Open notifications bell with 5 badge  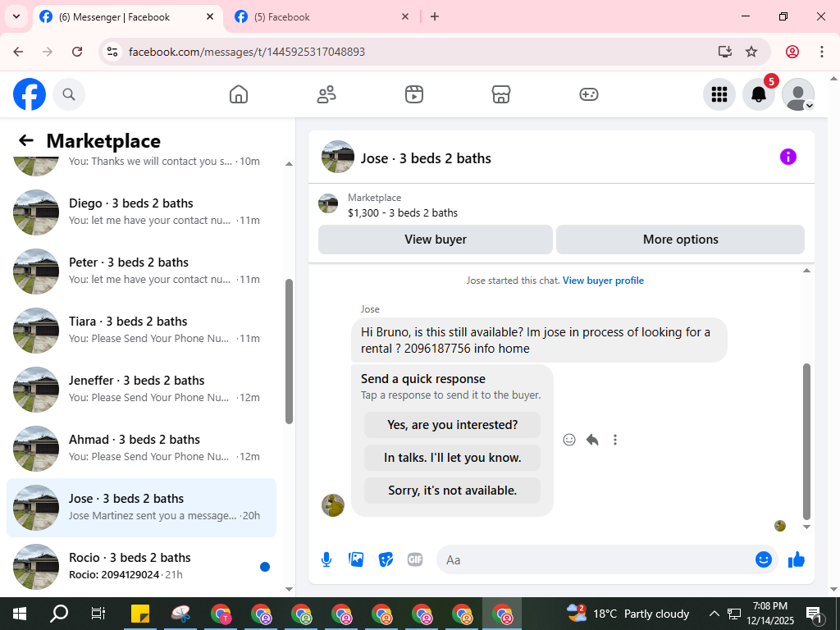tap(759, 94)
